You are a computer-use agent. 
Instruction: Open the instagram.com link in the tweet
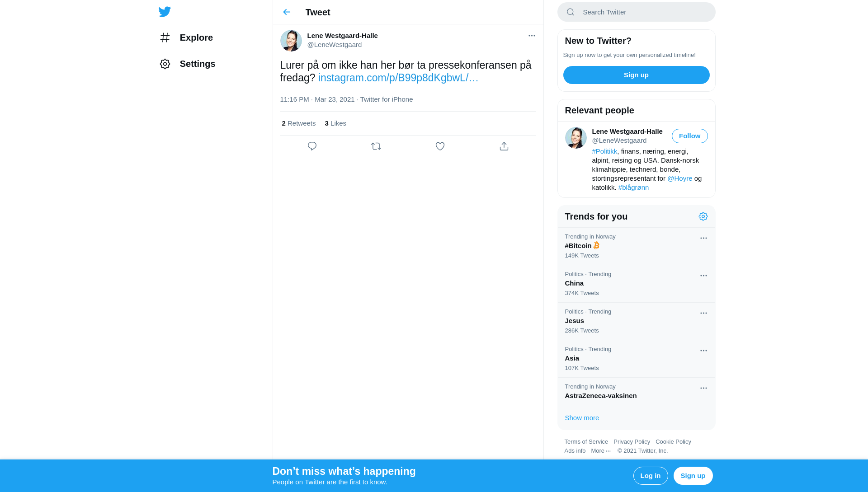[398, 78]
